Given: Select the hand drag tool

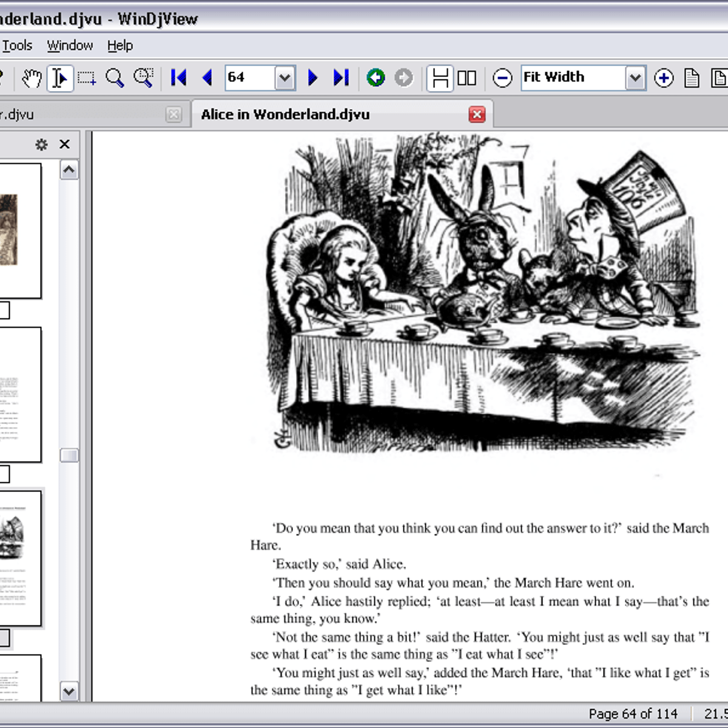Looking at the screenshot, I should [32, 78].
